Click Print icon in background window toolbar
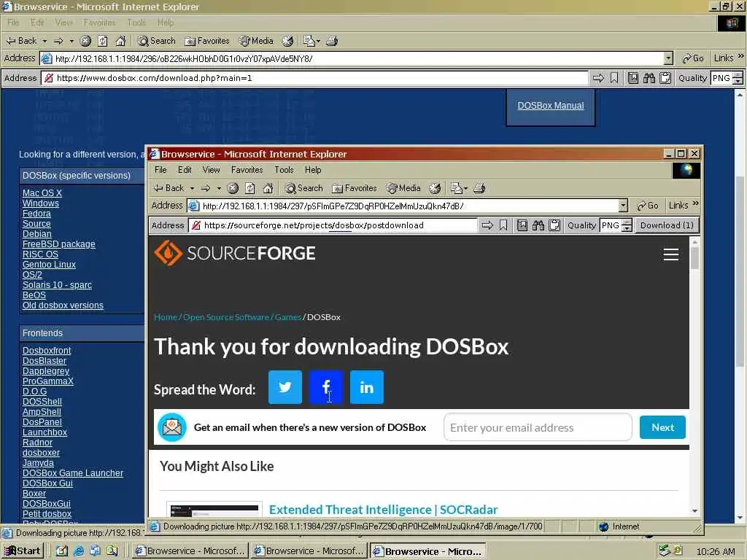The image size is (747, 560). [x=332, y=41]
